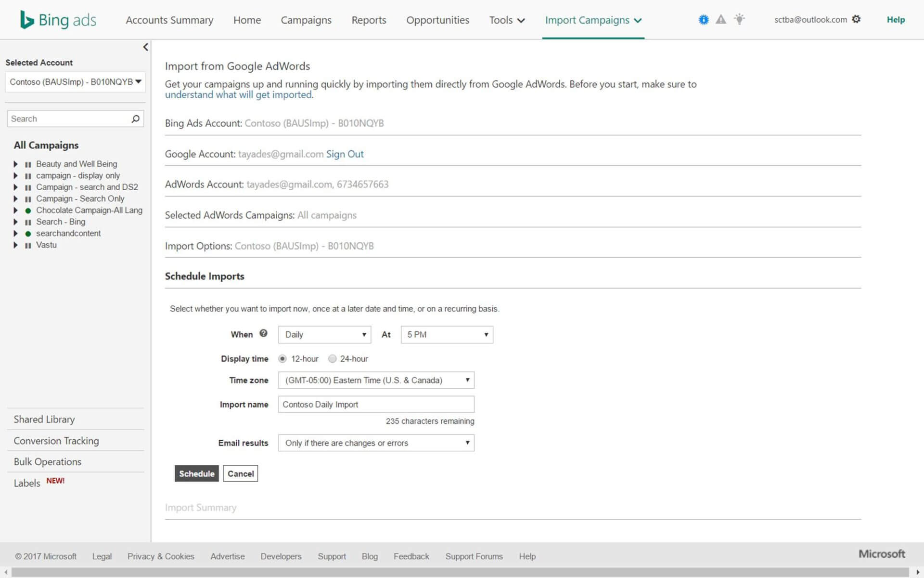The image size is (924, 578).
Task: Click the Bing ads logo
Action: [58, 20]
